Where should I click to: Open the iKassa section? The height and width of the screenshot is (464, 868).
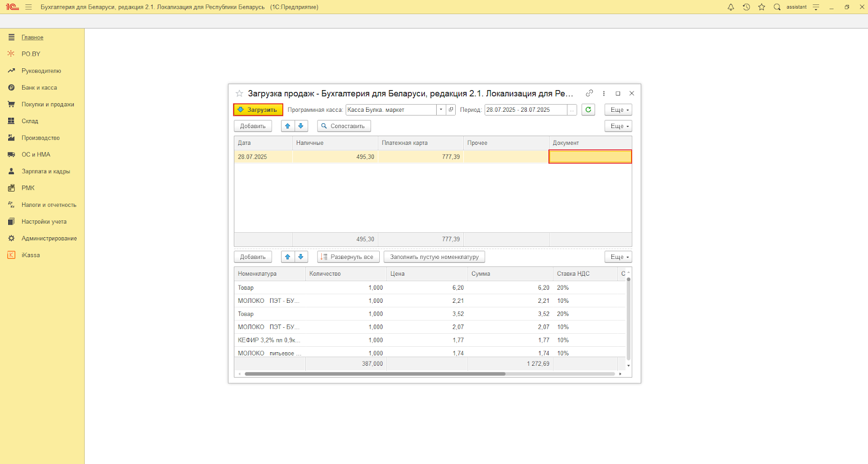click(x=30, y=255)
